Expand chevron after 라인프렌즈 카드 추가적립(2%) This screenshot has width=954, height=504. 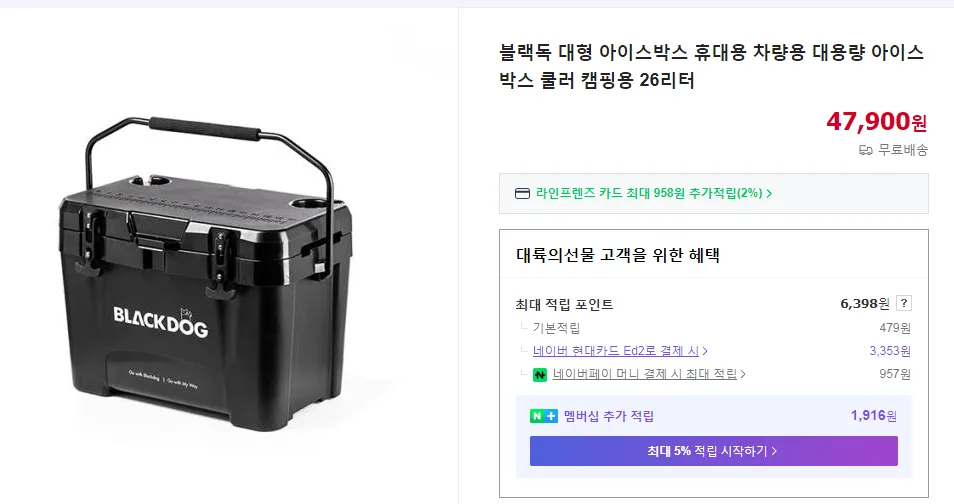point(769,193)
